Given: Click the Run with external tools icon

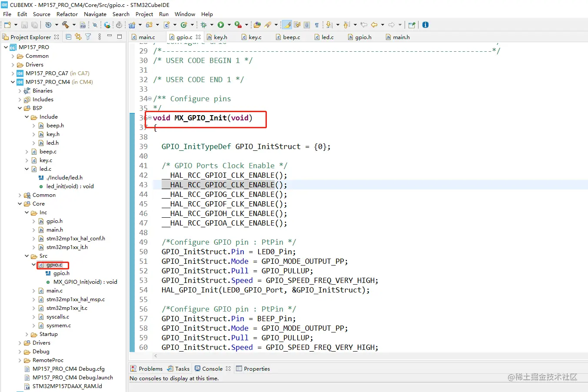Looking at the screenshot, I should (x=238, y=25).
